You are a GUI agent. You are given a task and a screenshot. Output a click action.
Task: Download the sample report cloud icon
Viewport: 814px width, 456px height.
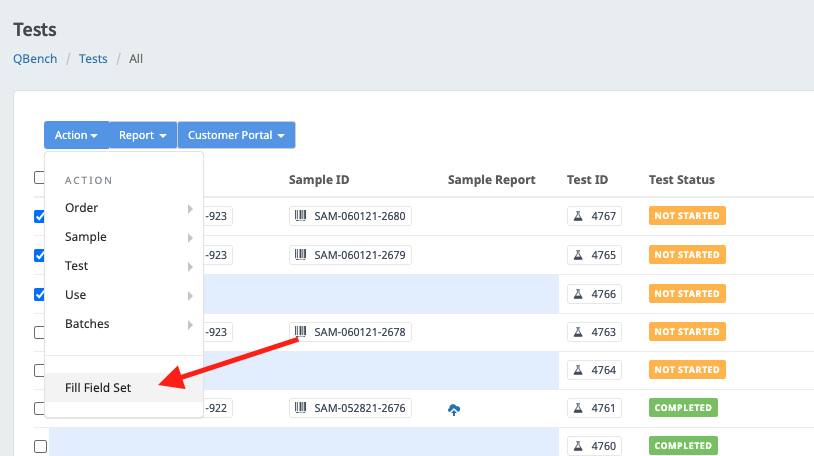pos(454,409)
